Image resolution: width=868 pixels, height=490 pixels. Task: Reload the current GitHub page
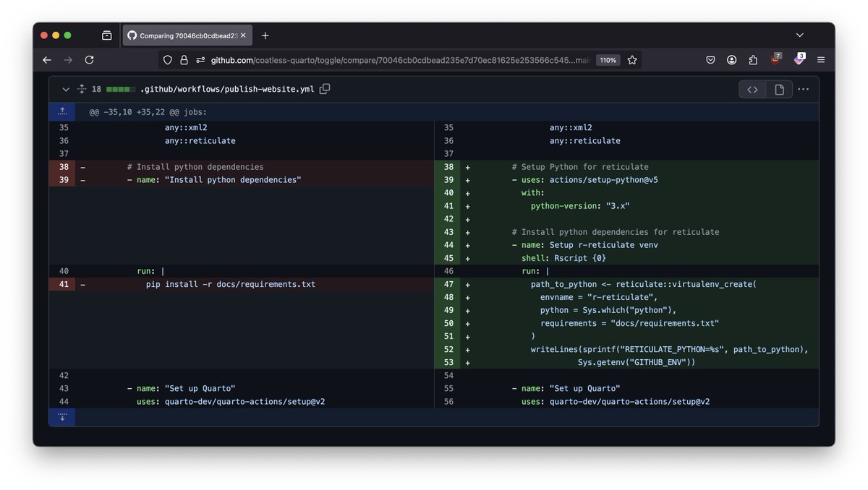point(90,60)
